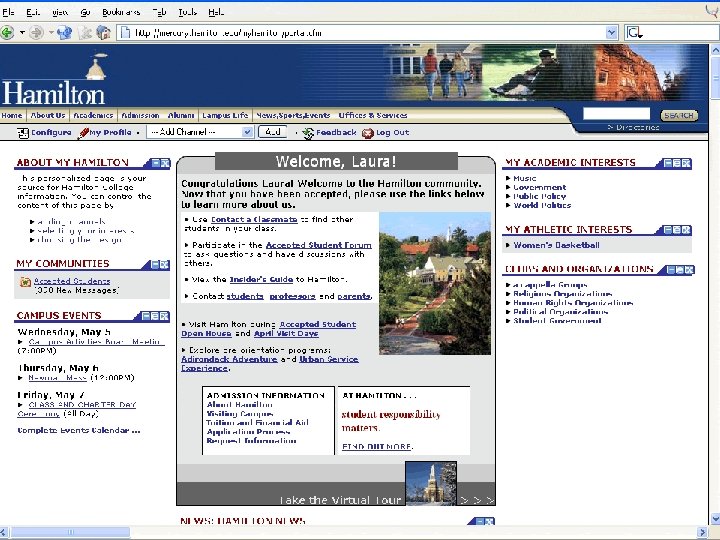Close the My Academic Interests panel
This screenshot has height=540, width=720.
pyautogui.click(x=686, y=163)
